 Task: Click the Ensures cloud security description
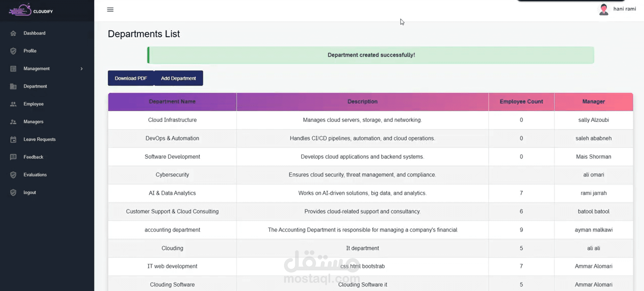362,175
